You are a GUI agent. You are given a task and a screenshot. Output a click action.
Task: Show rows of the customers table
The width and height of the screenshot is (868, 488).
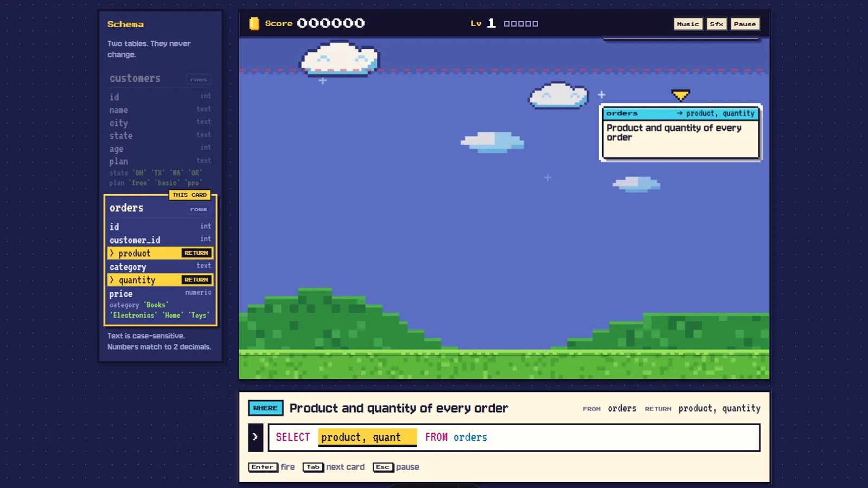(x=198, y=79)
